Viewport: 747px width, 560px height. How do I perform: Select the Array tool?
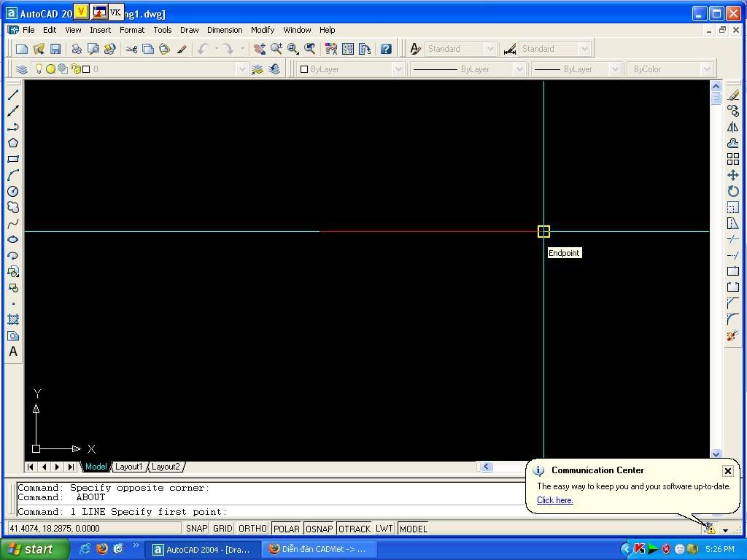(x=733, y=159)
